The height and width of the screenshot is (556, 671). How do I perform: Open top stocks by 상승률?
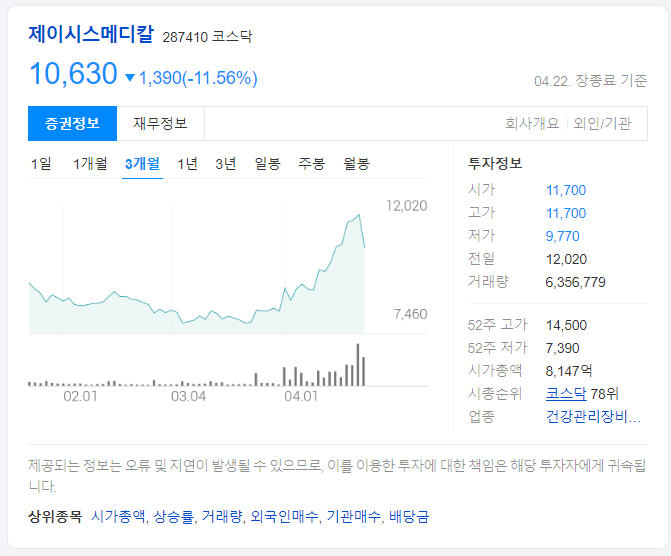(x=173, y=516)
